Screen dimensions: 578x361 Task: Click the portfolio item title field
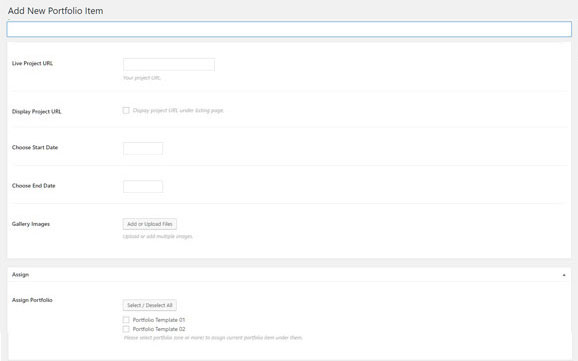(289, 29)
